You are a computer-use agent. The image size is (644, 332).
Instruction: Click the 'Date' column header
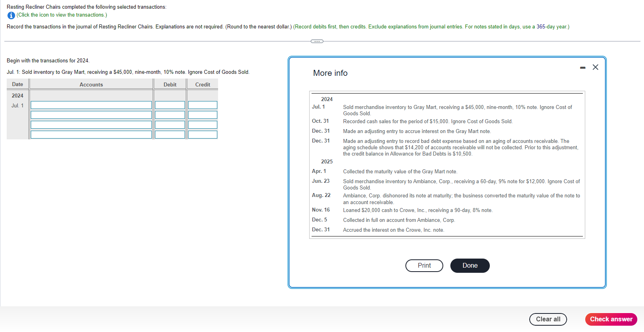(x=17, y=84)
